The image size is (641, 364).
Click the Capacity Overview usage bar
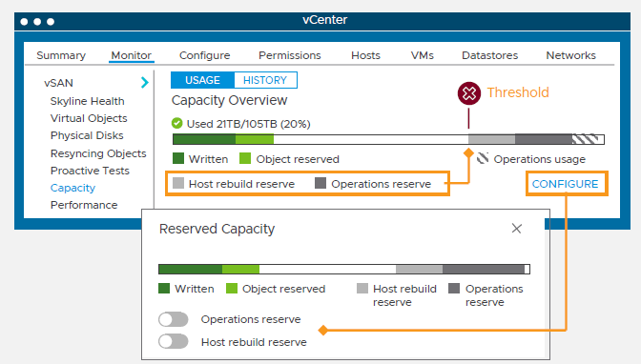[388, 139]
